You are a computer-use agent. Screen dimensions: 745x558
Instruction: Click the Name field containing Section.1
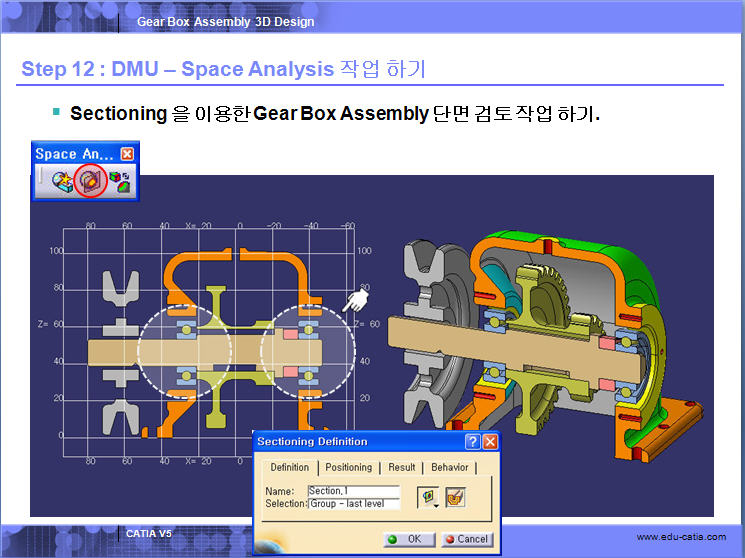point(353,491)
